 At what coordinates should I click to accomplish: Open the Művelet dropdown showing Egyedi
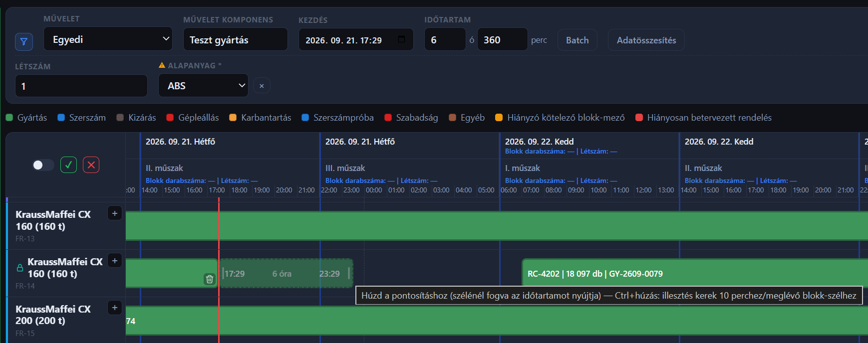108,39
